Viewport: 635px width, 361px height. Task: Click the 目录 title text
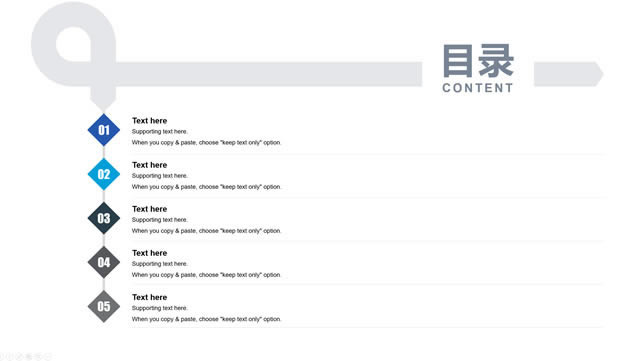pos(478,61)
